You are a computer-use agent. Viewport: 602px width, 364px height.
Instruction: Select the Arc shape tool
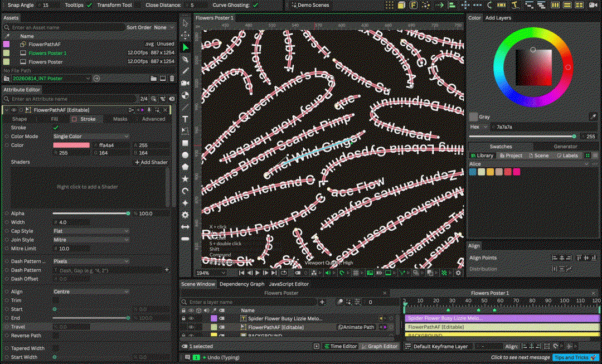point(186,191)
